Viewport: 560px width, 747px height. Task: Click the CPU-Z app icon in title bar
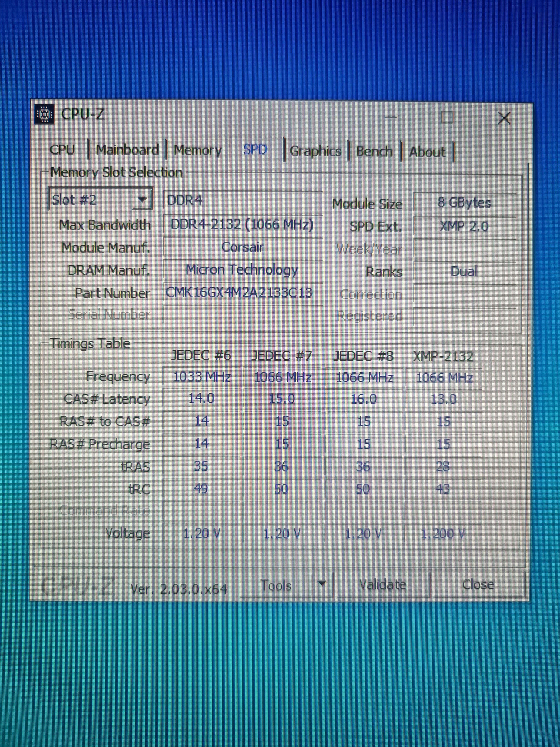(44, 114)
